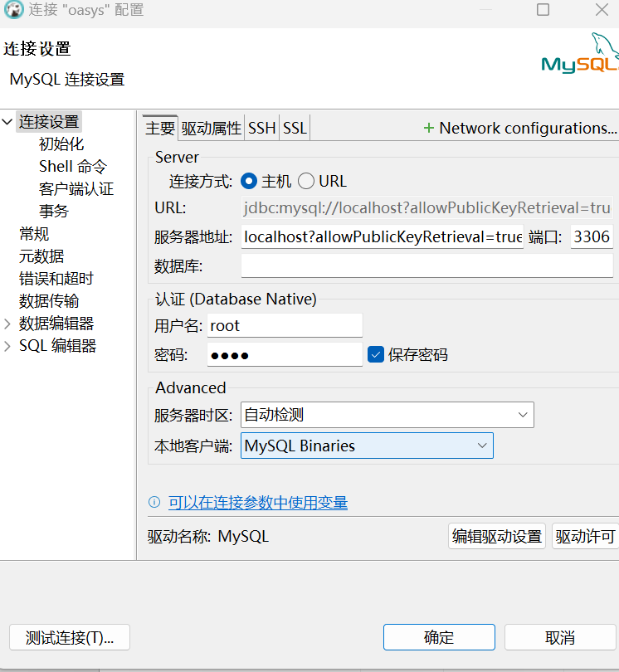619x672 pixels.
Task: Expand the SQL 编辑器 tree node
Action: click(x=8, y=346)
